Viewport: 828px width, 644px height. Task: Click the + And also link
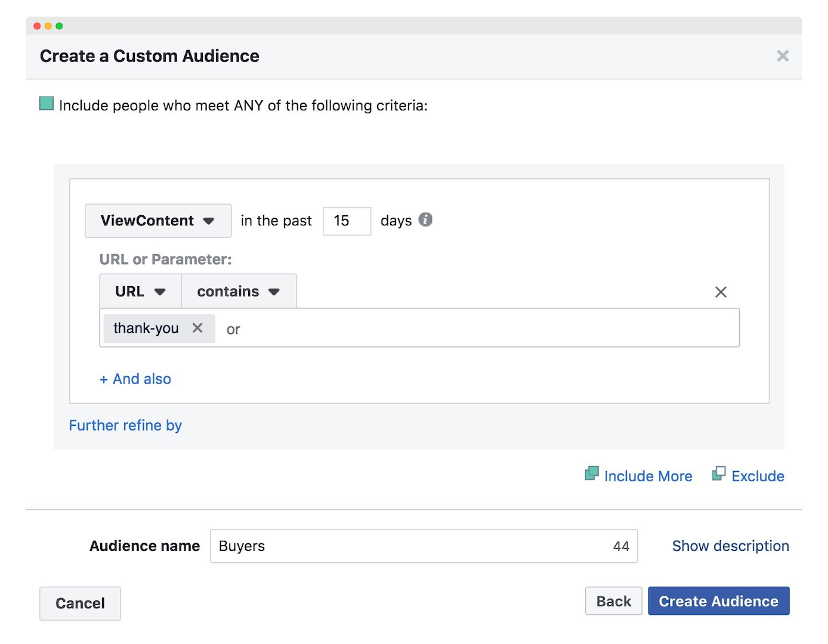(x=135, y=379)
